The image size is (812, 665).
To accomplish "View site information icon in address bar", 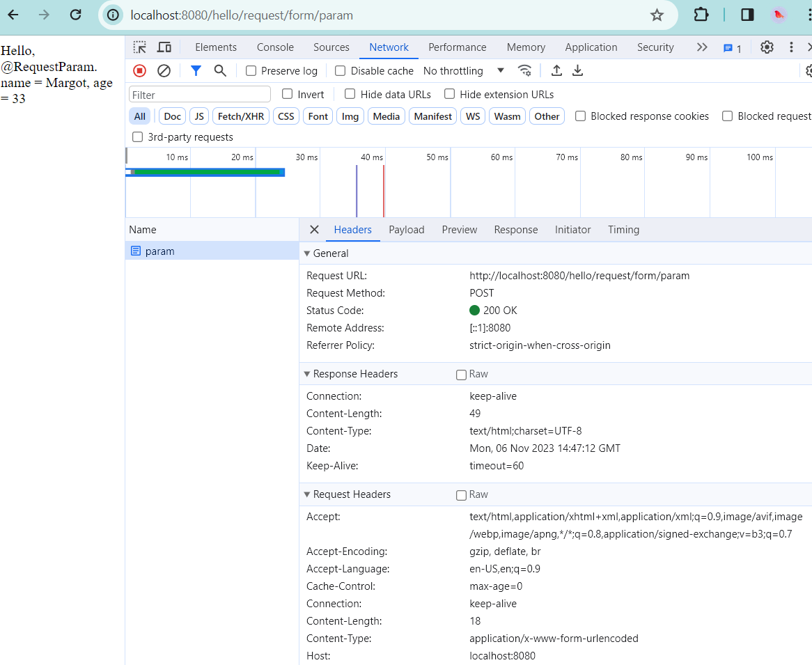I will 113,15.
